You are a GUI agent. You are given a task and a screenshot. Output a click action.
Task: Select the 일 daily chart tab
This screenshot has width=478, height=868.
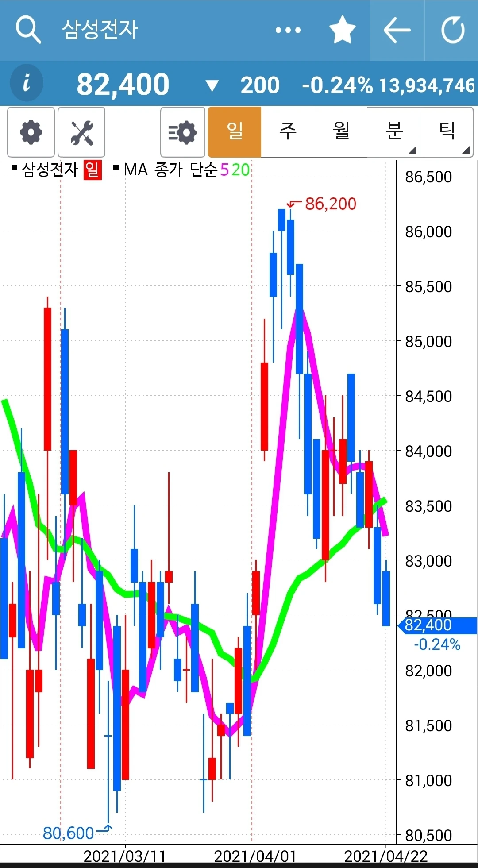(x=235, y=132)
